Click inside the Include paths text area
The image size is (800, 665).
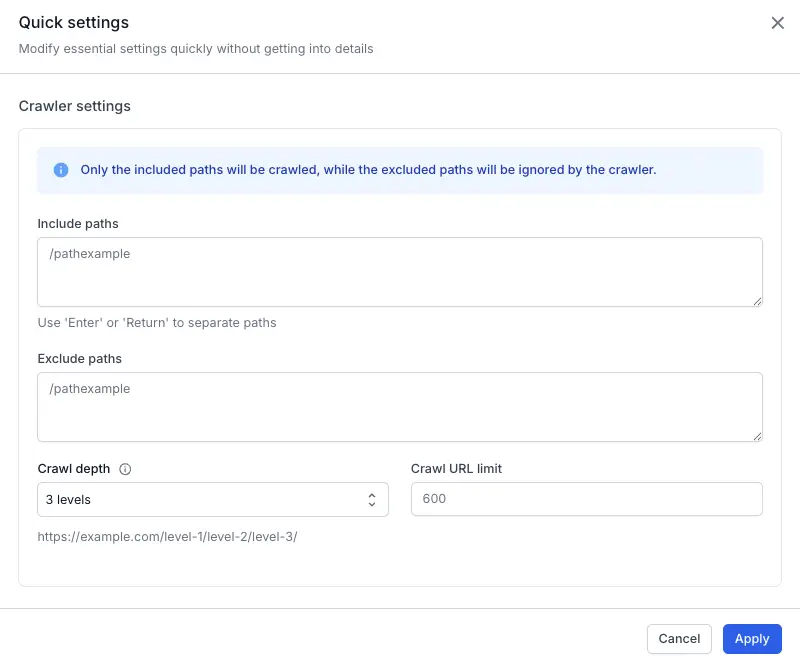400,270
